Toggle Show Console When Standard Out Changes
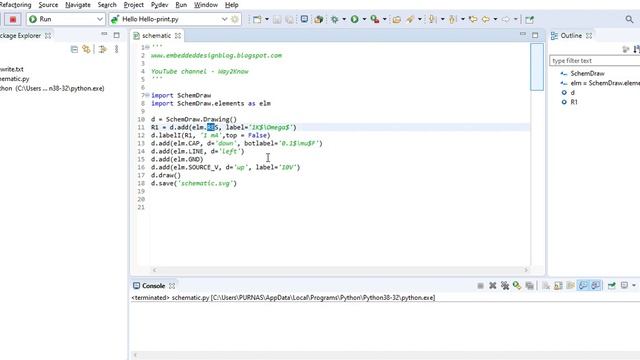The height and width of the screenshot is (360, 640). tap(583, 285)
